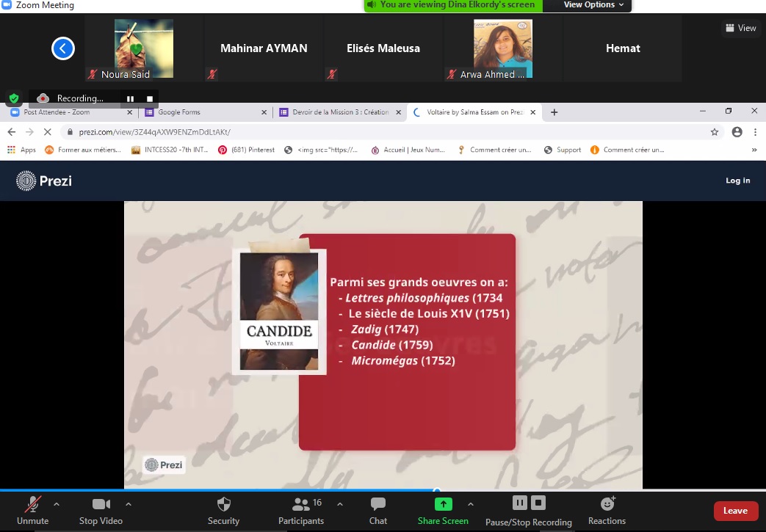
Task: Expand audio options arrow next to Unmute
Action: (57, 504)
